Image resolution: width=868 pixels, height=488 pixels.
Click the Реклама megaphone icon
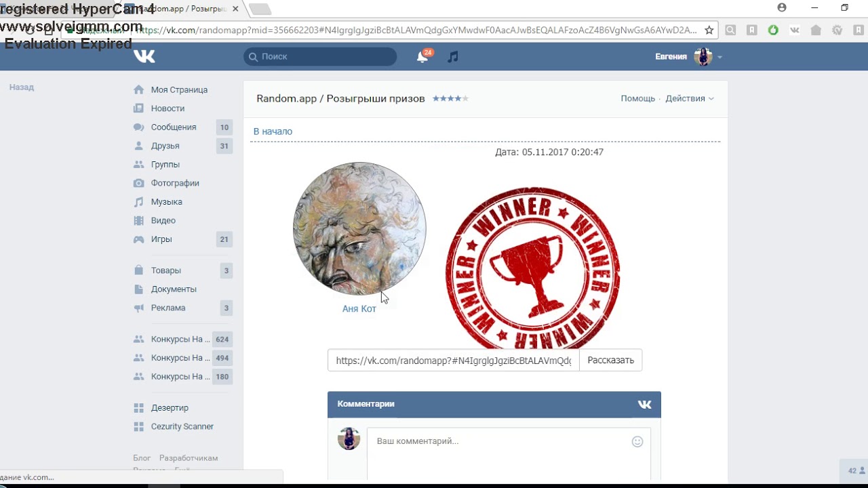139,308
